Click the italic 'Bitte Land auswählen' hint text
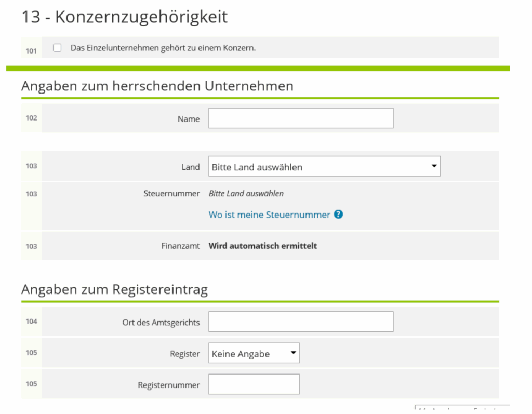The height and width of the screenshot is (414, 532). coord(246,194)
